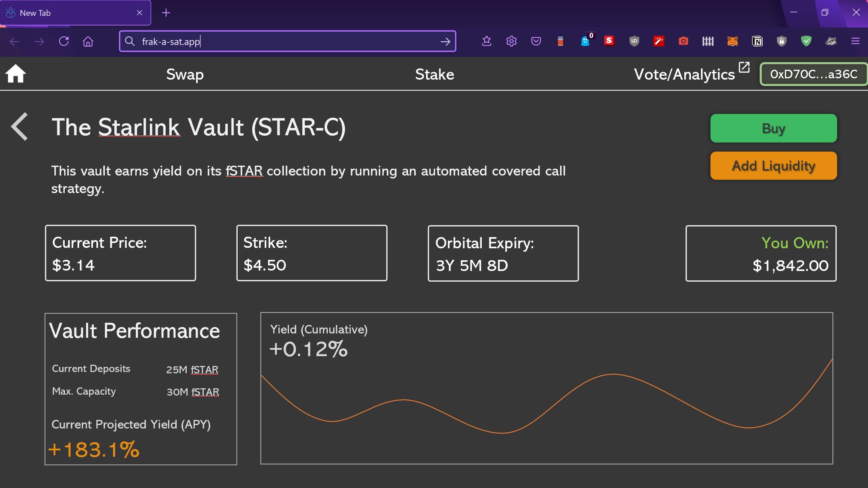Open the uBlock Origin shield icon
This screenshot has width=868, height=488.
click(x=634, y=41)
